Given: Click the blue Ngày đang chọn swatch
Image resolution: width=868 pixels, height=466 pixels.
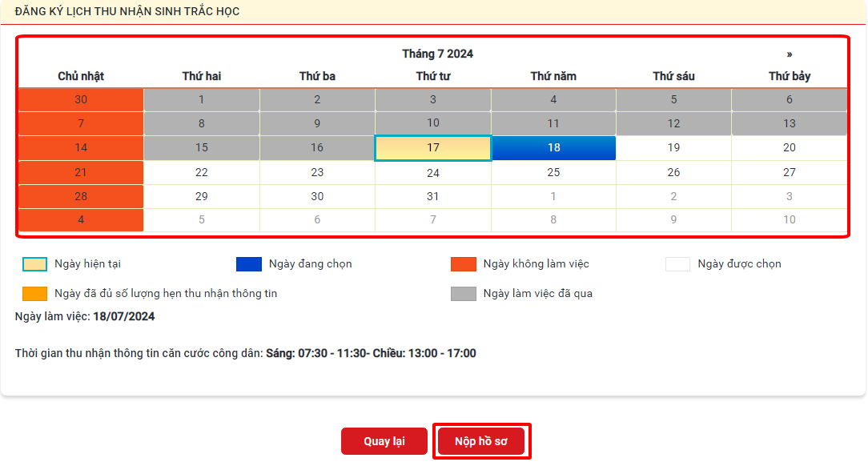Looking at the screenshot, I should 249,264.
